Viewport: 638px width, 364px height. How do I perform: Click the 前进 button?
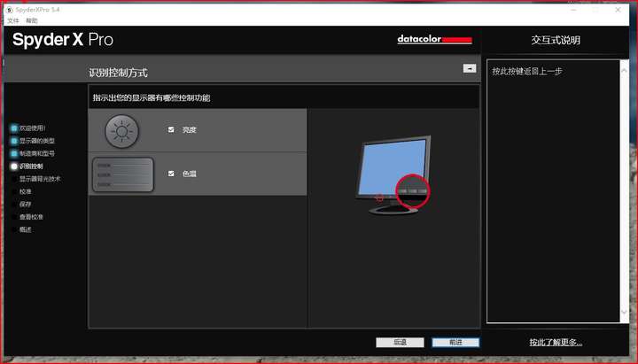point(455,343)
